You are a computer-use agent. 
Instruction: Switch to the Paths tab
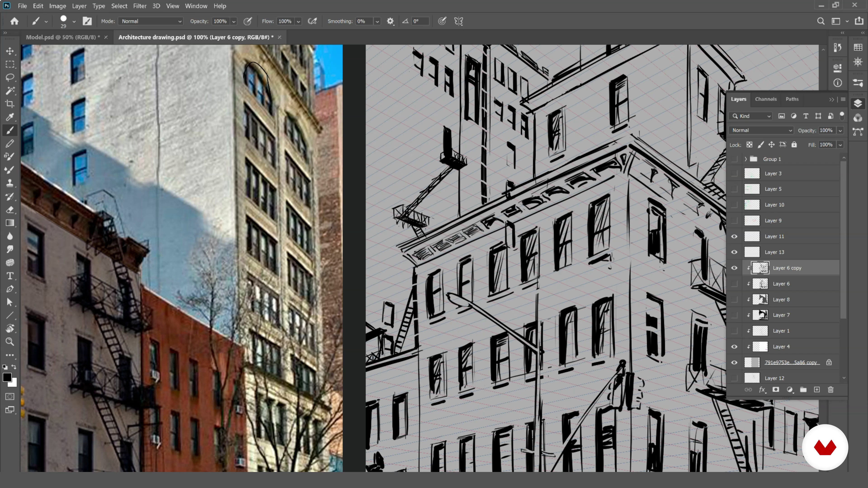pyautogui.click(x=792, y=99)
